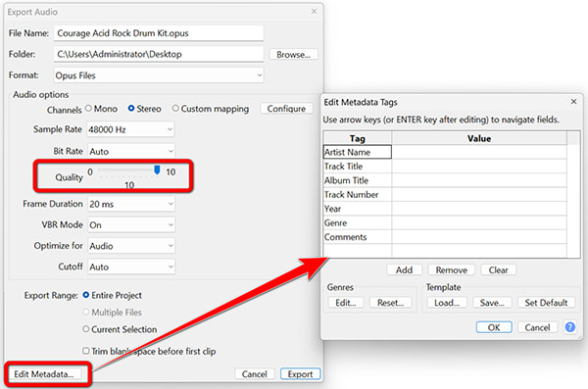Edit the Genres list
This screenshot has height=389, width=588.
click(346, 303)
